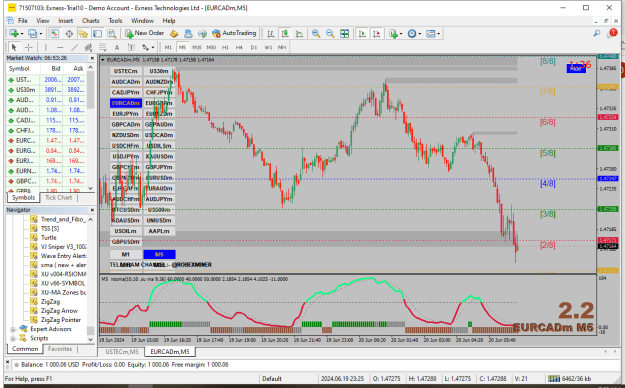This screenshot has width=625, height=388.
Task: Open the Insert menu
Action: pos(65,20)
